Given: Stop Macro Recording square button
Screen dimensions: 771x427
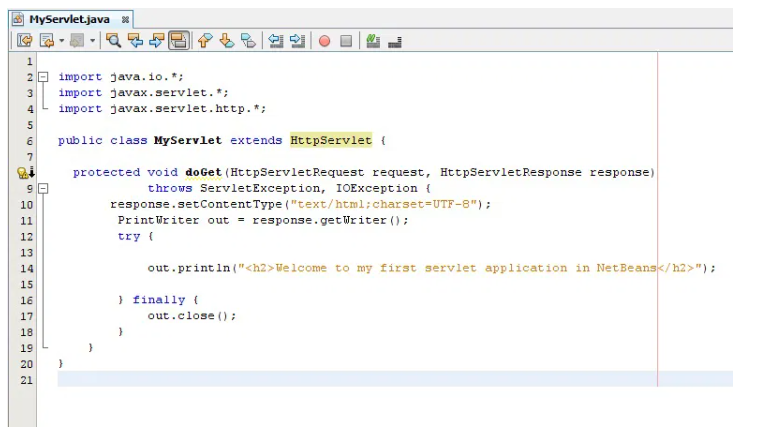Looking at the screenshot, I should (x=346, y=41).
